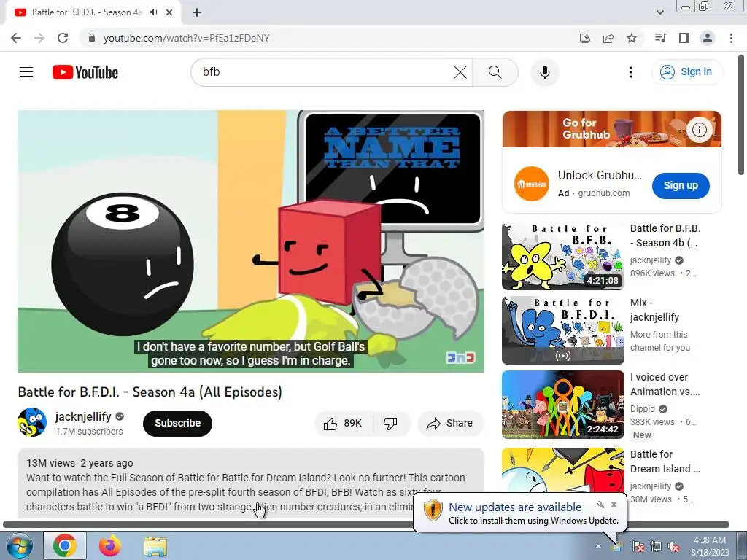Open Action Center flag tray icon
747x560 pixels.
pyautogui.click(x=638, y=546)
